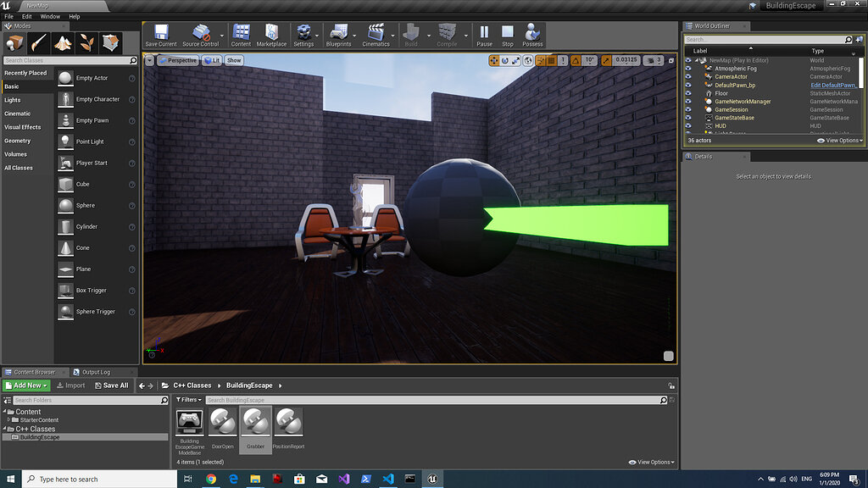Click the Point Light actor icon
The height and width of the screenshot is (488, 868).
coord(66,141)
